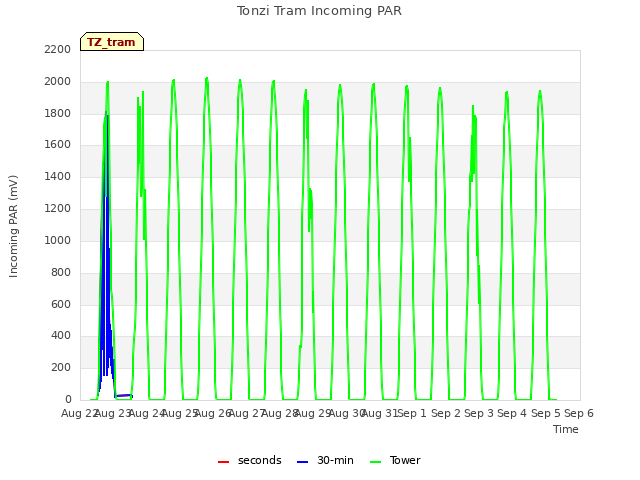Viewport: 640px width, 480px height.
Task: Click the y-axis value 1200
Action: pyautogui.click(x=58, y=209)
